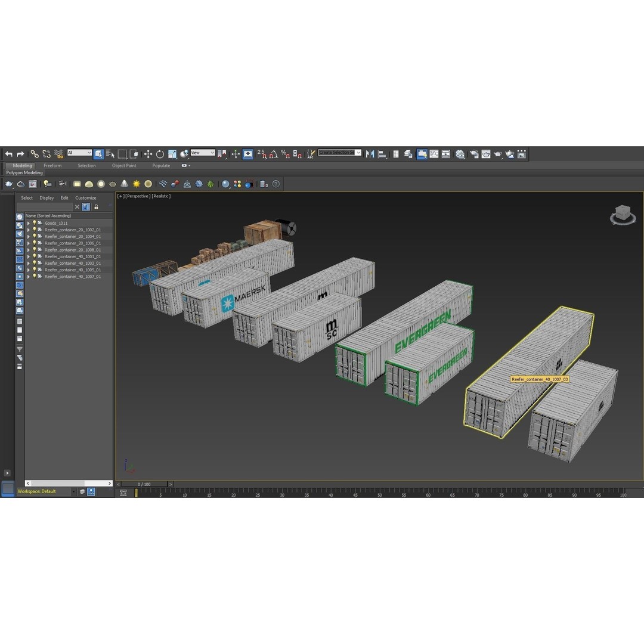644x644 pixels.
Task: Expand Reefer_container_20_1004_01 node
Action: click(29, 237)
